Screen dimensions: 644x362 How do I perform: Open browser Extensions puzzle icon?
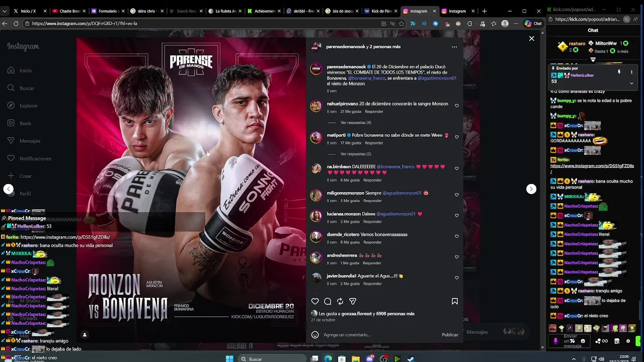tap(469, 24)
